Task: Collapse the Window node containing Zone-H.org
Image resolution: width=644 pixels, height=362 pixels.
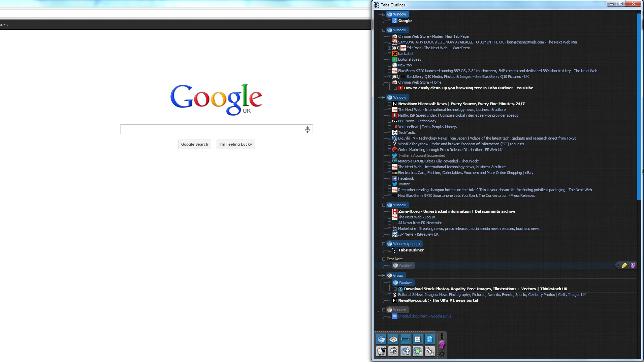Action: pos(384,205)
